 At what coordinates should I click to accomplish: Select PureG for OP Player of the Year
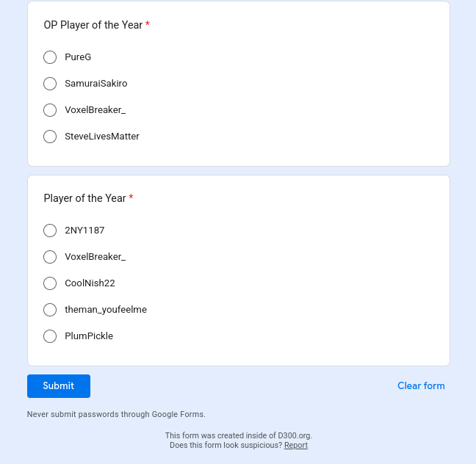pyautogui.click(x=50, y=57)
